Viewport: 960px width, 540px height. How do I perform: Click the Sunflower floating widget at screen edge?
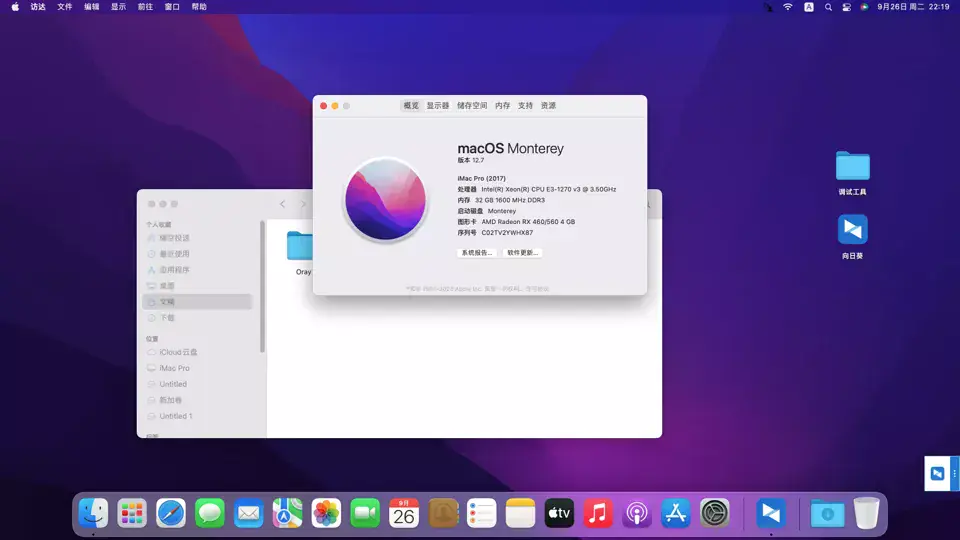coord(942,473)
